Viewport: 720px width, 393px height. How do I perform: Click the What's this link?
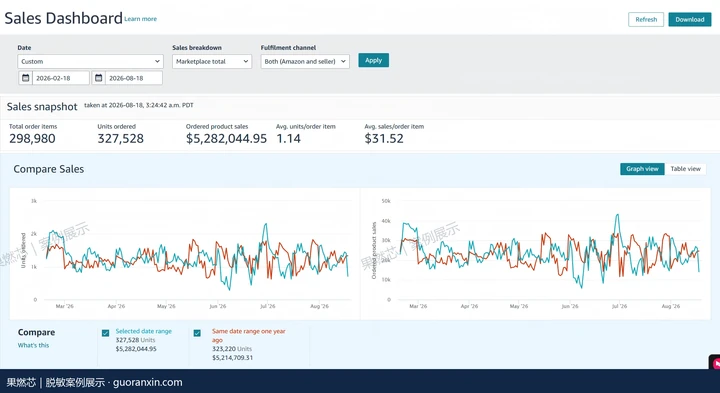coord(34,345)
